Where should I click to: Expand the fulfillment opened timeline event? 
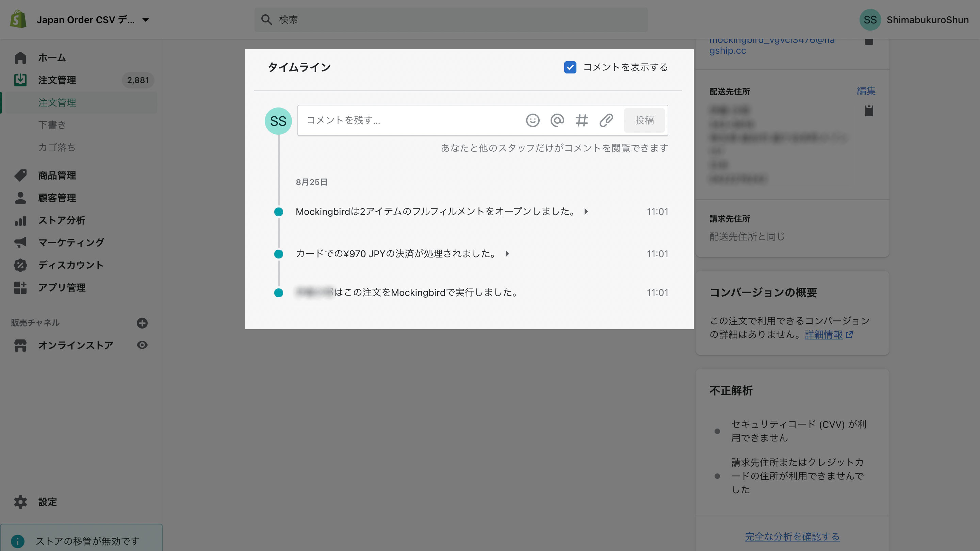point(586,212)
